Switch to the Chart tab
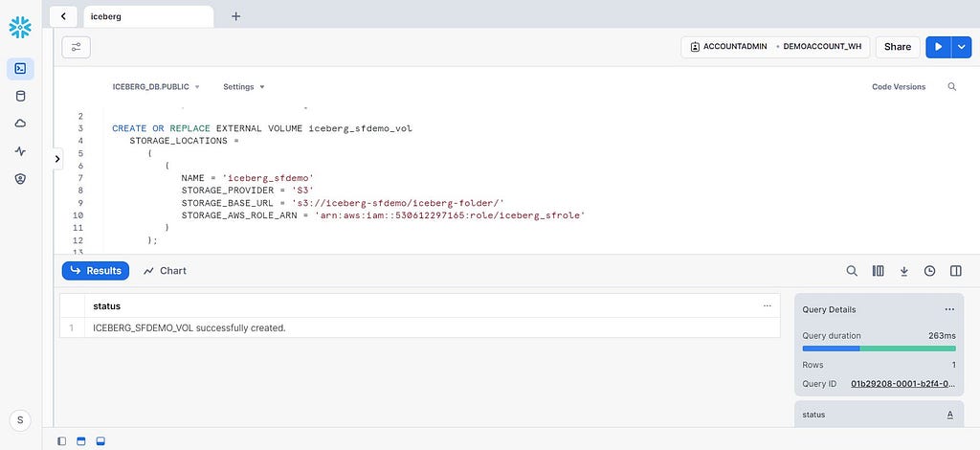980x450 pixels. 165,271
